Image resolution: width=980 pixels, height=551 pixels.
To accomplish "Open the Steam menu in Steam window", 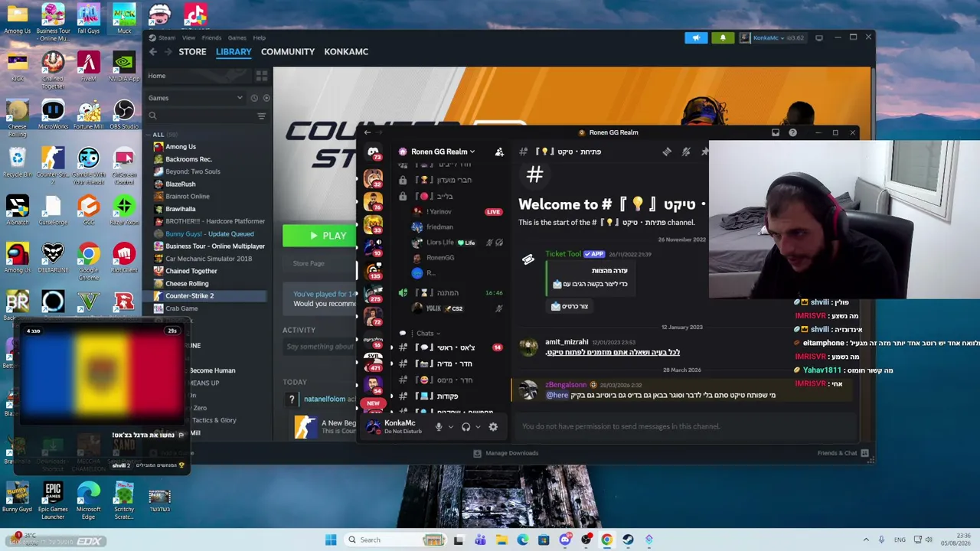I will click(167, 37).
